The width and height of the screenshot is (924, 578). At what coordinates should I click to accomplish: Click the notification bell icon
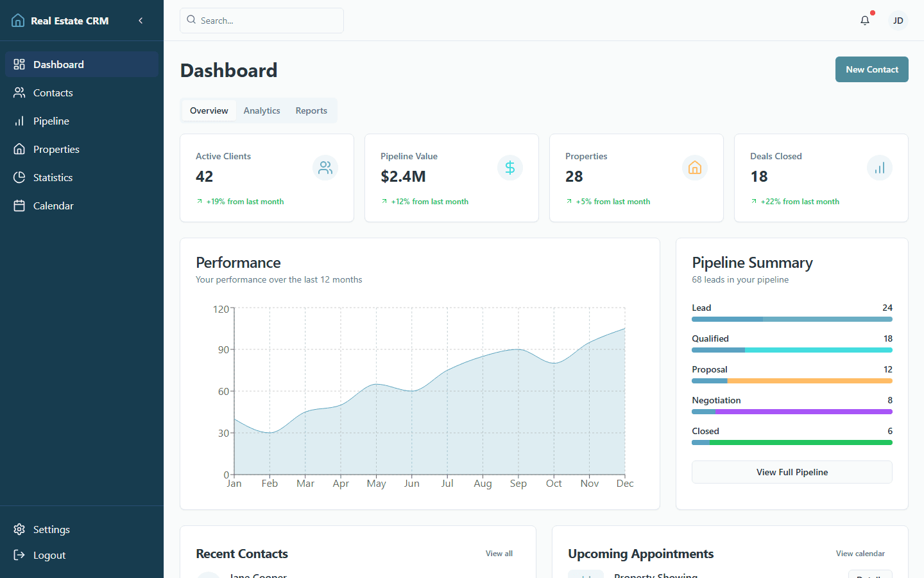pyautogui.click(x=864, y=21)
